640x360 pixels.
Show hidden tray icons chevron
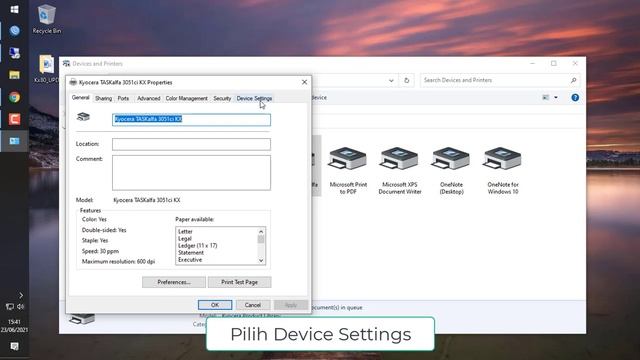[21, 295]
